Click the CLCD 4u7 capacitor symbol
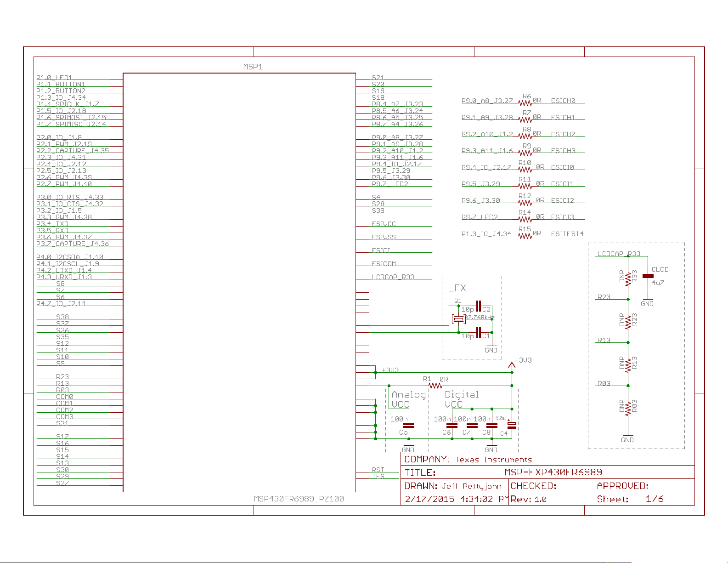Viewport: 728px width, 563px height. [x=648, y=276]
